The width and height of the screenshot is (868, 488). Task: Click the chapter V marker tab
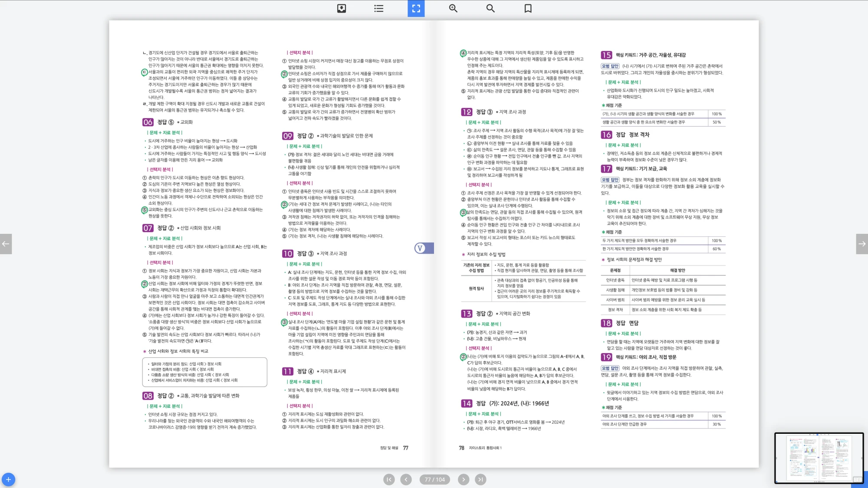[424, 248]
